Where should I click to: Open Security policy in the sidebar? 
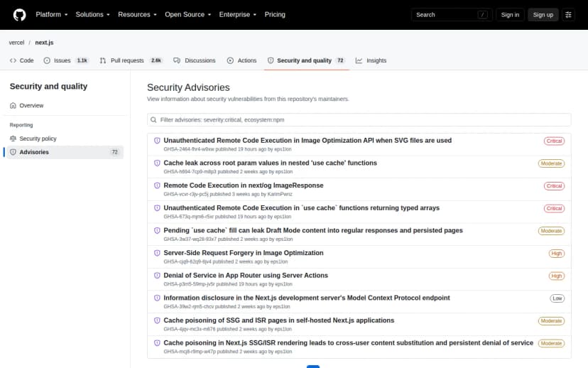pos(65,139)
